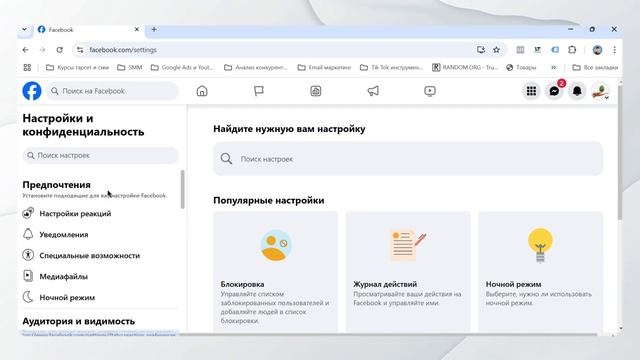Open the 'Товары' bookmark
The image size is (640, 360).
tap(521, 67)
